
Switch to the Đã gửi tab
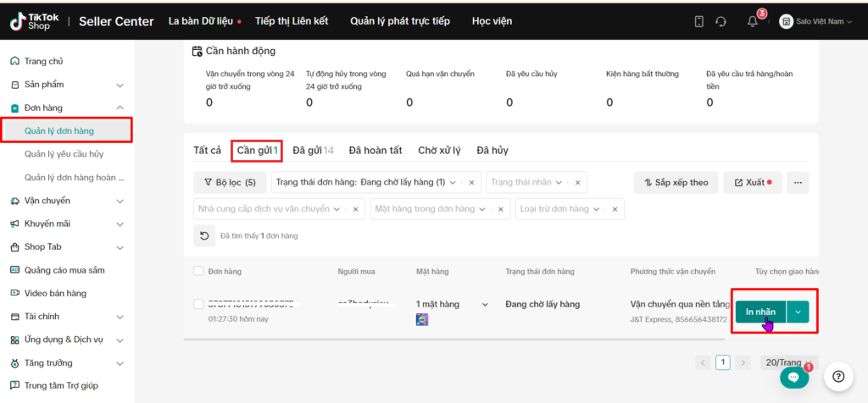314,151
